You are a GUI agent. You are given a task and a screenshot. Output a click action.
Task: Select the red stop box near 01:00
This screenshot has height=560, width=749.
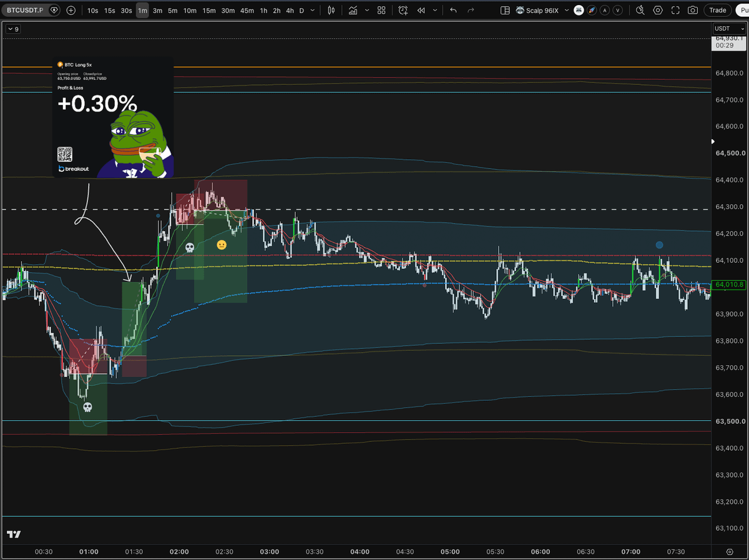point(88,356)
